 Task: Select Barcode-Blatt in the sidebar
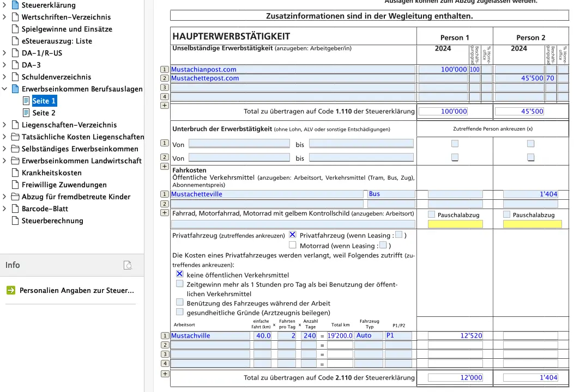45,209
